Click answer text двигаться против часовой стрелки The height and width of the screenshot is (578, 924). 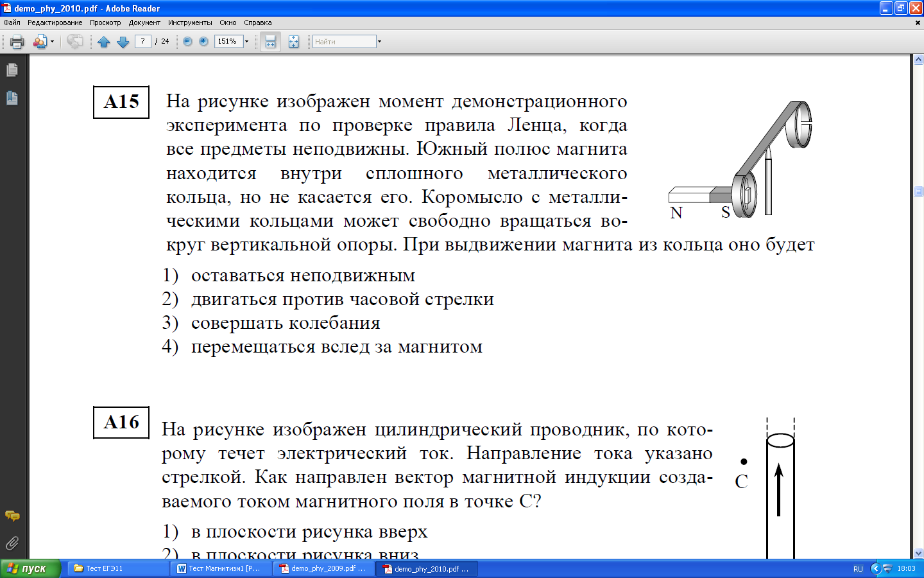point(343,299)
